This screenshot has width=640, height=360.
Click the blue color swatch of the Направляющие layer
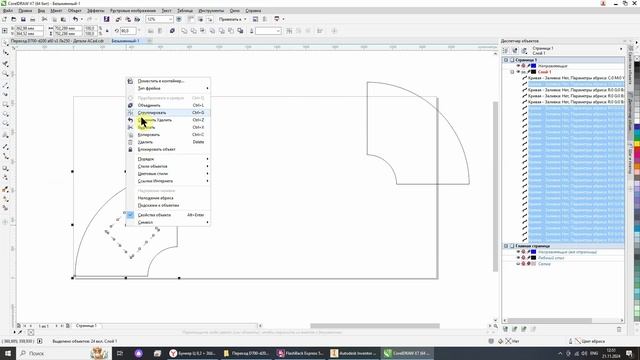pyautogui.click(x=533, y=66)
